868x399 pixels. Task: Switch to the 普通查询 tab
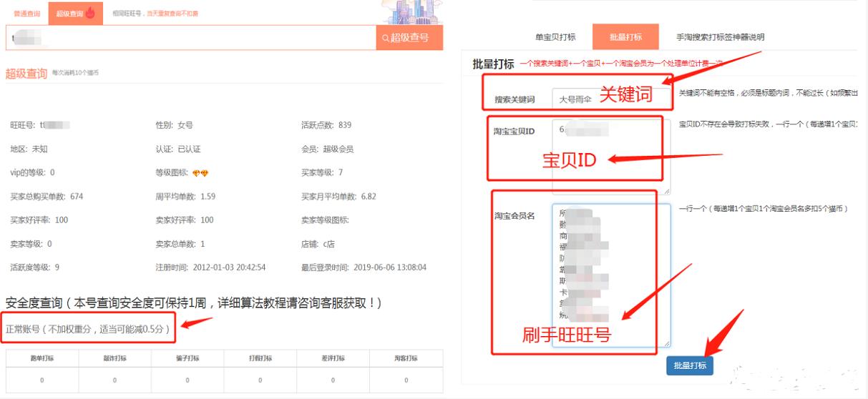click(27, 14)
